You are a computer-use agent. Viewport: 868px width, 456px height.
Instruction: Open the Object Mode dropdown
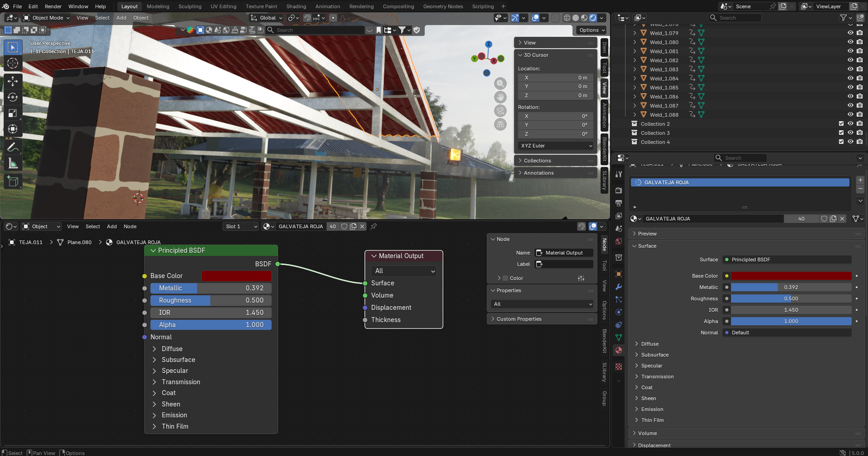[x=47, y=18]
